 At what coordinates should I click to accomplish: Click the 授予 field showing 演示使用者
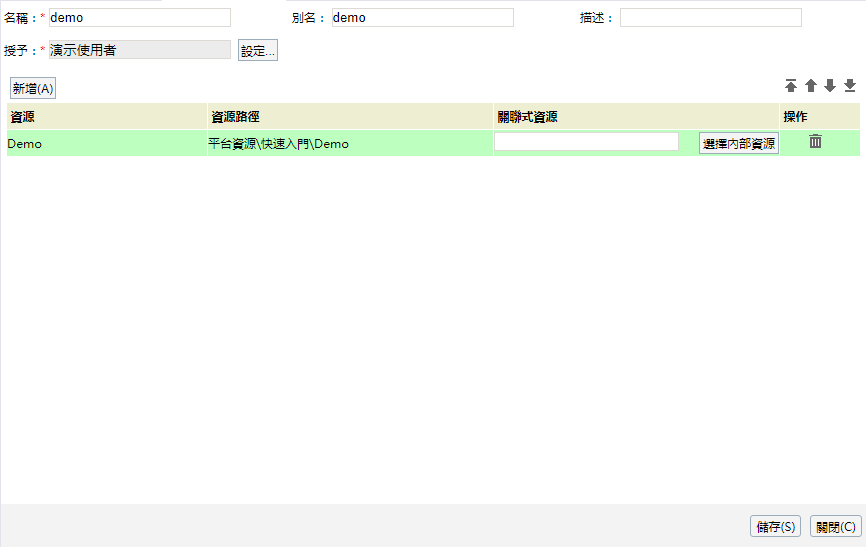point(139,50)
